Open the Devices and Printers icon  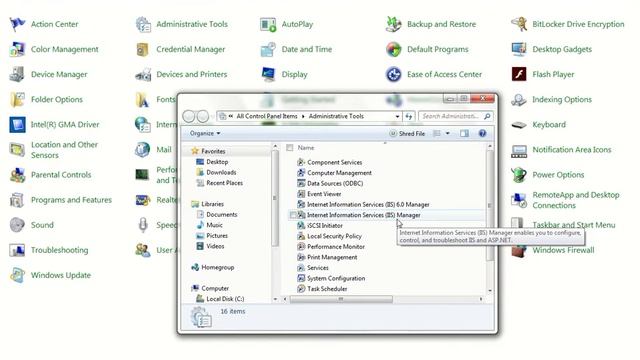point(143,75)
